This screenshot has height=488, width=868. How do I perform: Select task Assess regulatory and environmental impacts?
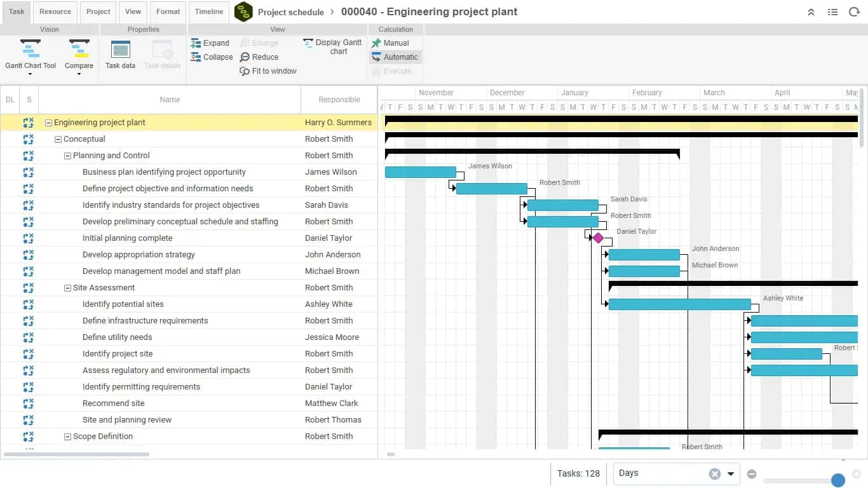point(166,370)
